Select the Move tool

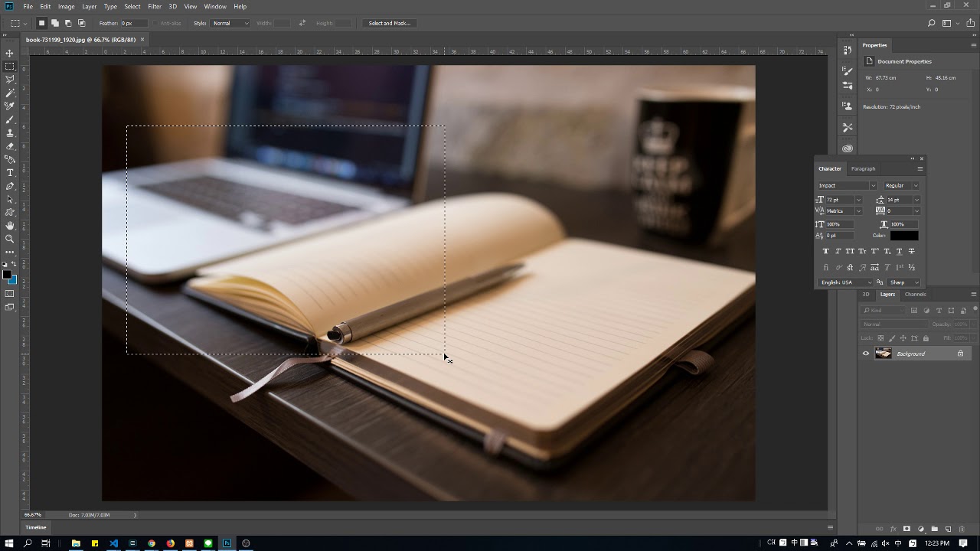pos(10,53)
